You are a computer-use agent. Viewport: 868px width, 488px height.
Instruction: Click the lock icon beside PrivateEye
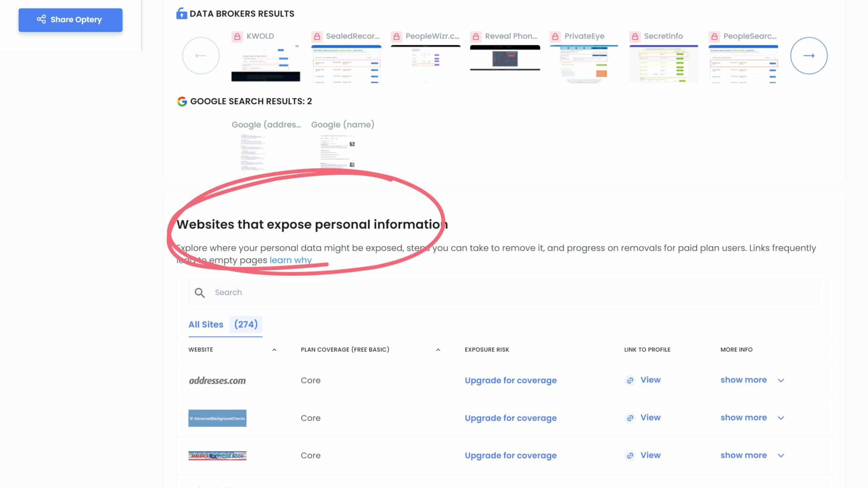[x=555, y=36]
